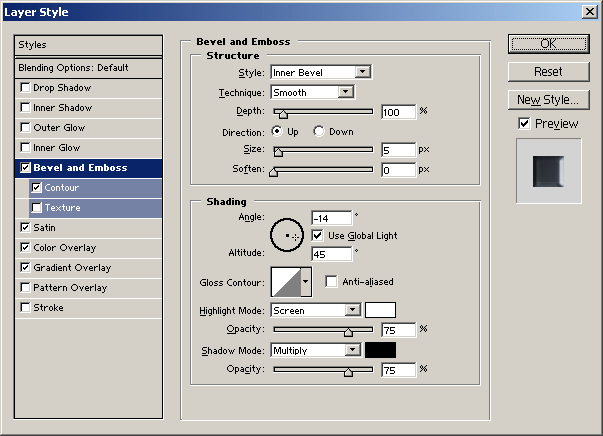
Task: Click the New Style... button
Action: [548, 100]
